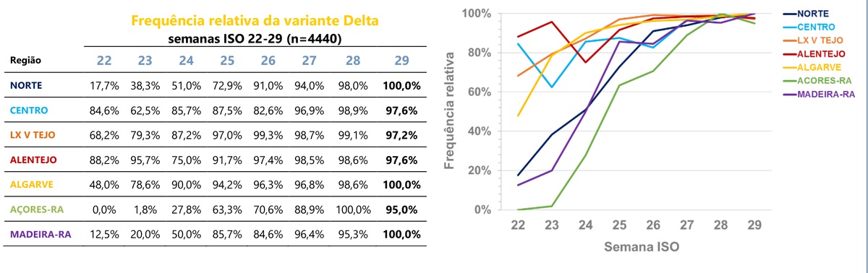The width and height of the screenshot is (868, 273).
Task: Click the ACORES-RA legend entry
Action: pyautogui.click(x=819, y=80)
